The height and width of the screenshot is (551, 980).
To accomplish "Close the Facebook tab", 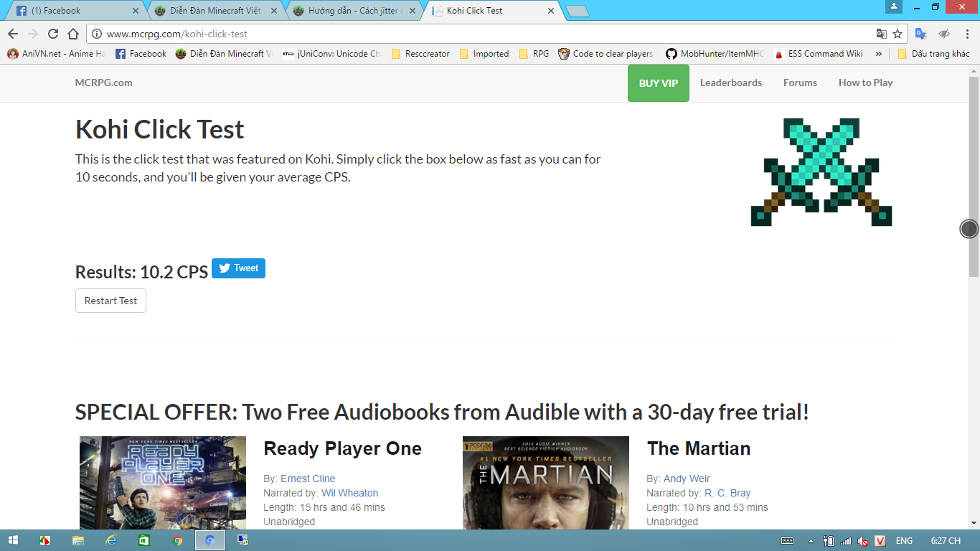I will (136, 11).
